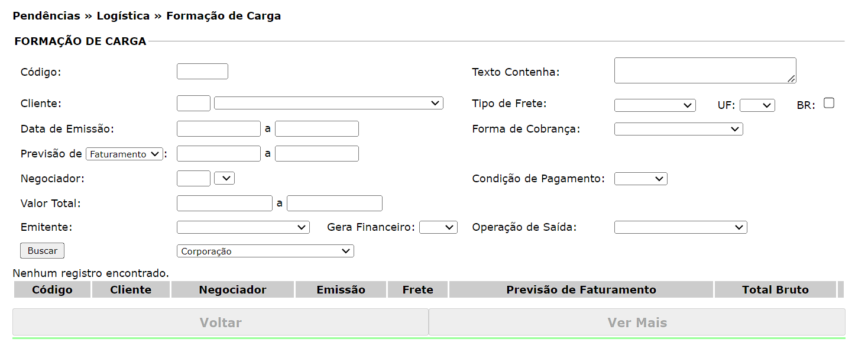
Task: Select the Forma de Cobrança dropdown
Action: (x=678, y=129)
